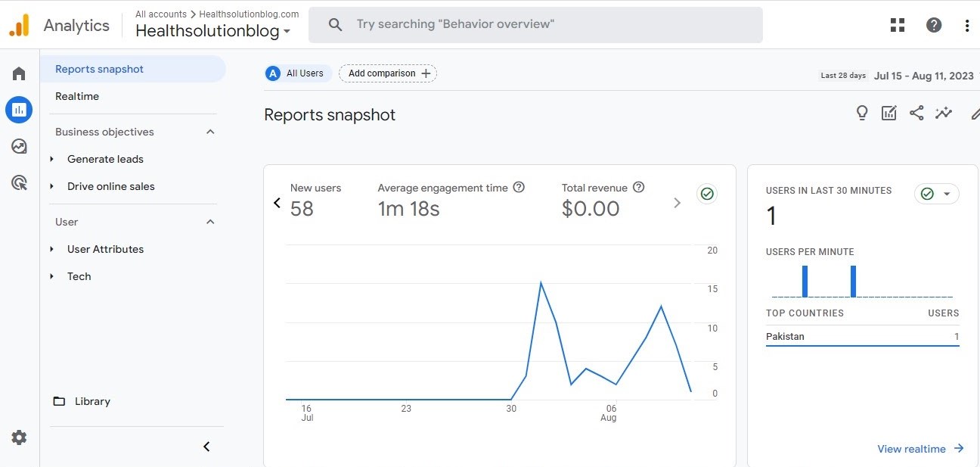Image resolution: width=980 pixels, height=467 pixels.
Task: Select the Total revenue metric tab
Action: 603,201
